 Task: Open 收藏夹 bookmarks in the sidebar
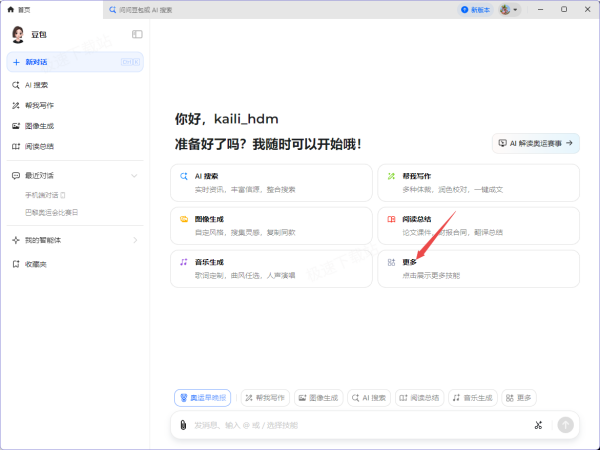tap(35, 264)
